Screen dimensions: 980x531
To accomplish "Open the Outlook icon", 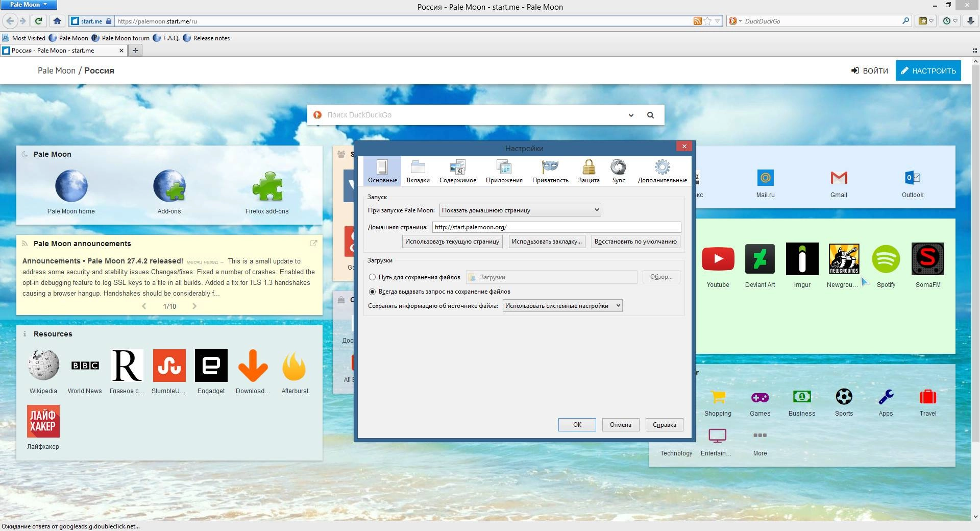I will pyautogui.click(x=913, y=178).
